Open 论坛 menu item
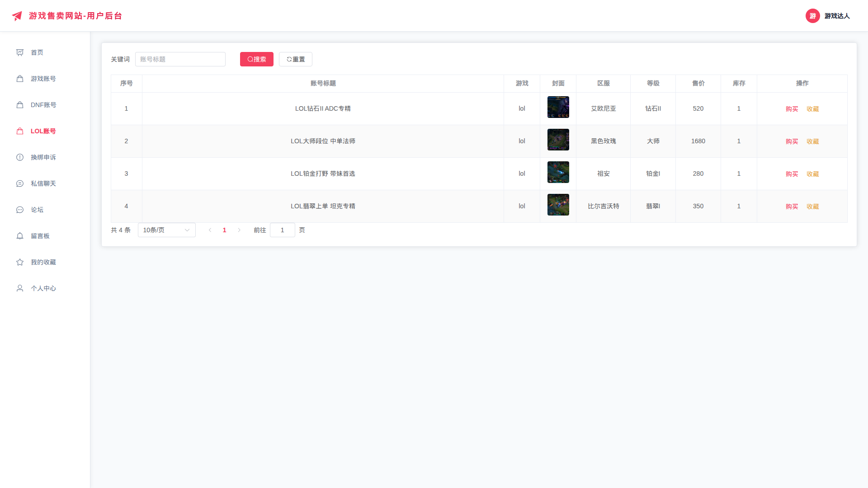Viewport: 868px width, 488px height. [x=45, y=210]
